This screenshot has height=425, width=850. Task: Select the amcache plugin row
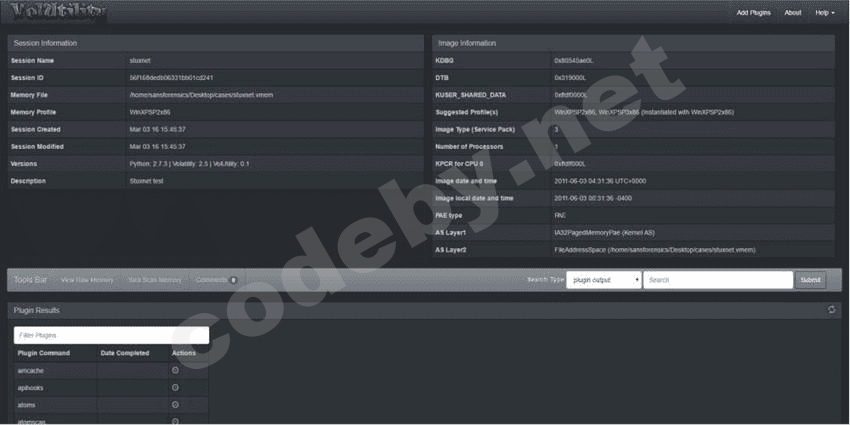point(111,371)
